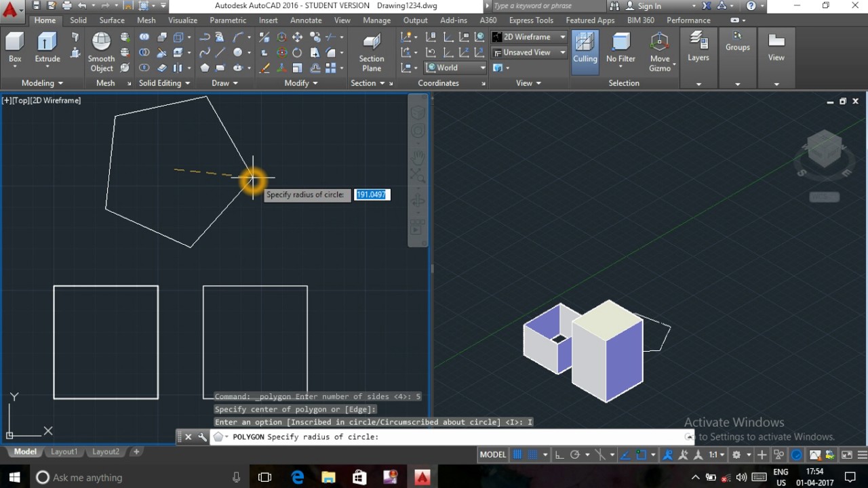Screen dimensions: 868x488
Task: Click the Windows Start button
Action: 14,477
